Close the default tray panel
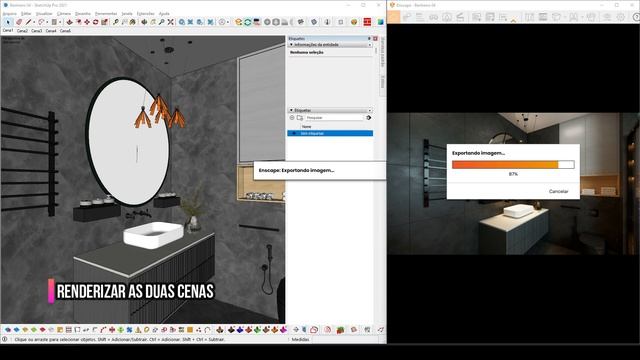Viewport: 640px width, 360px height. 375,38
